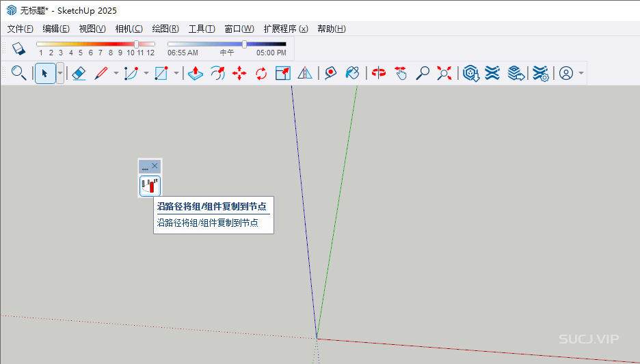The width and height of the screenshot is (640, 364).
Task: Open the 文件(F) menu
Action: pyautogui.click(x=20, y=29)
